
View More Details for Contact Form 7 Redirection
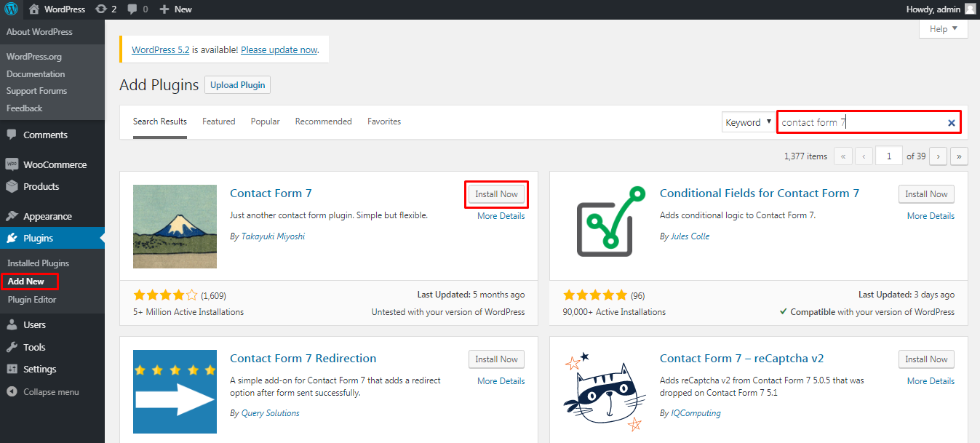click(x=501, y=381)
